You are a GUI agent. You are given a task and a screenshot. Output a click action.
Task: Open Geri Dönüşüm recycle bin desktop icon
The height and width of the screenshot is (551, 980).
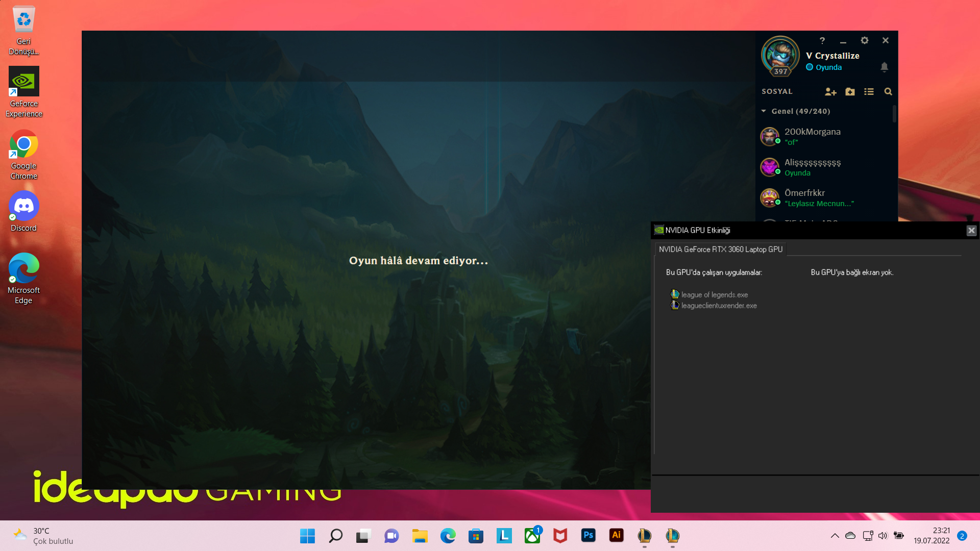click(23, 30)
